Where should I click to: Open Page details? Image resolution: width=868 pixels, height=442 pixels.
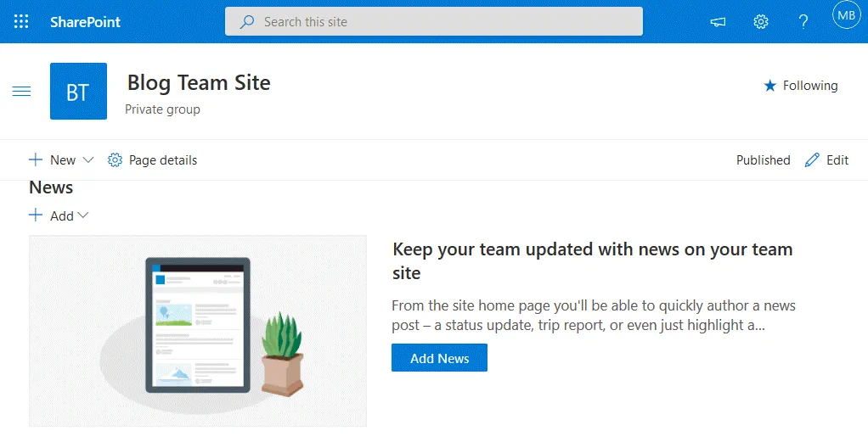point(152,159)
